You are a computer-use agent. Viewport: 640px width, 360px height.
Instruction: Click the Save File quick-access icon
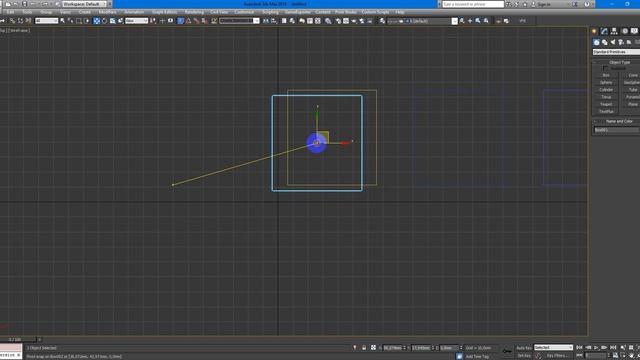(24, 4)
